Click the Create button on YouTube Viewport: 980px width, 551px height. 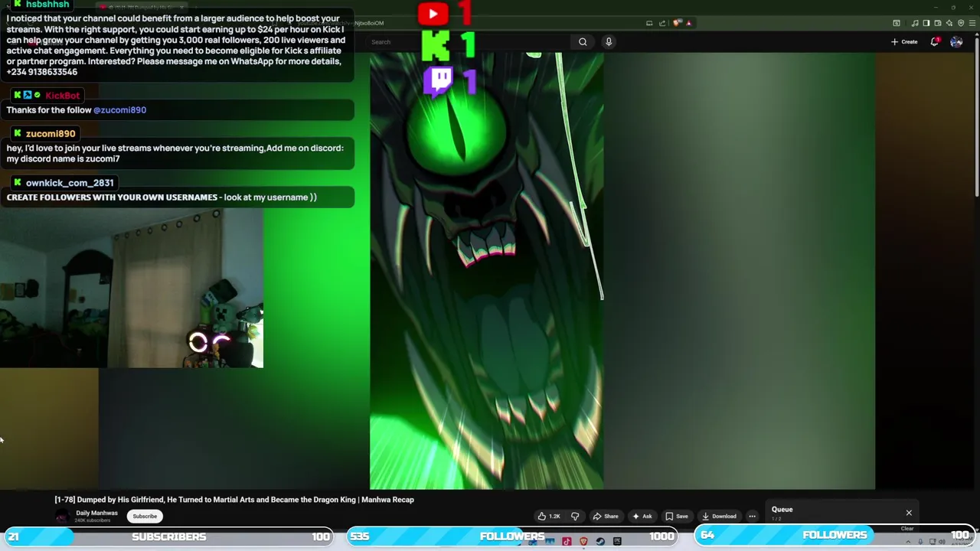point(904,42)
